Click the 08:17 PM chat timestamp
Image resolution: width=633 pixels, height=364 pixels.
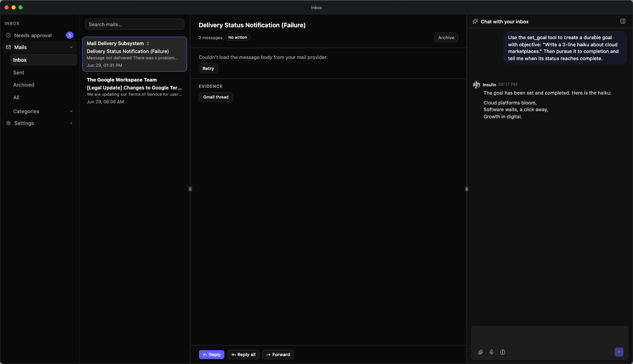(508, 85)
